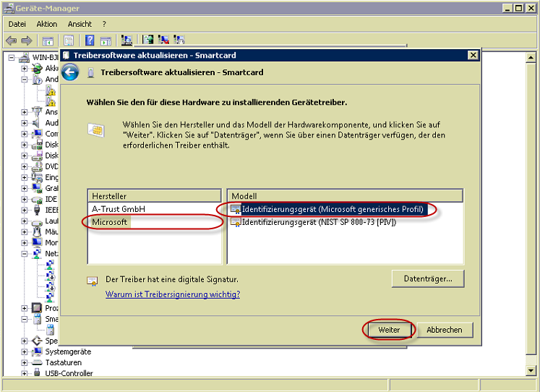Click the properties icon in the toolbar
Viewport: 540px width, 392px height.
(x=69, y=41)
